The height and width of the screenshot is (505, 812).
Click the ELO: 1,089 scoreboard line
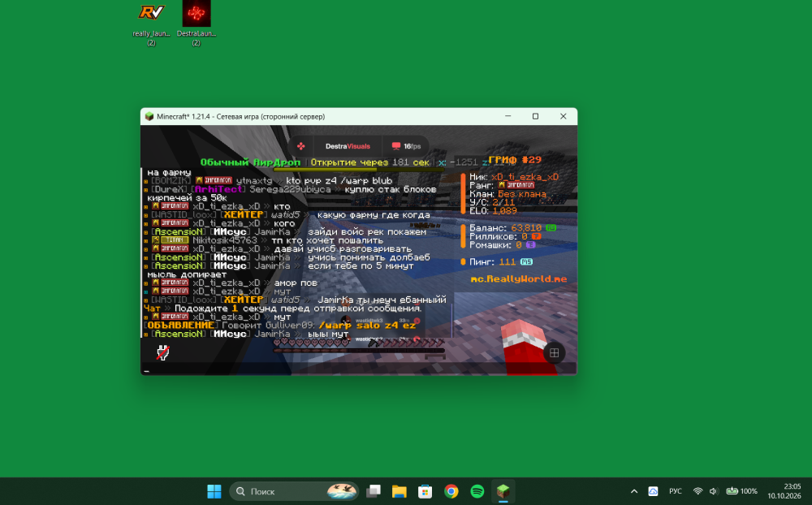[493, 211]
